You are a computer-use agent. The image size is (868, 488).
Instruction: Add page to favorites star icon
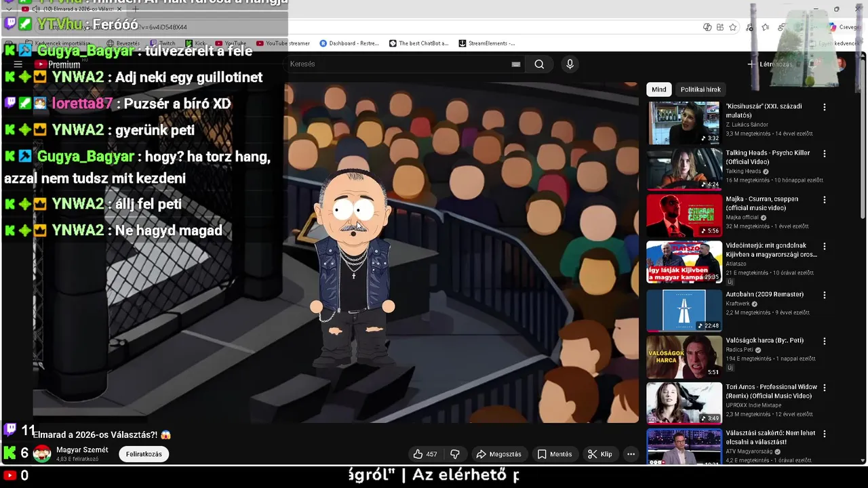(x=733, y=27)
